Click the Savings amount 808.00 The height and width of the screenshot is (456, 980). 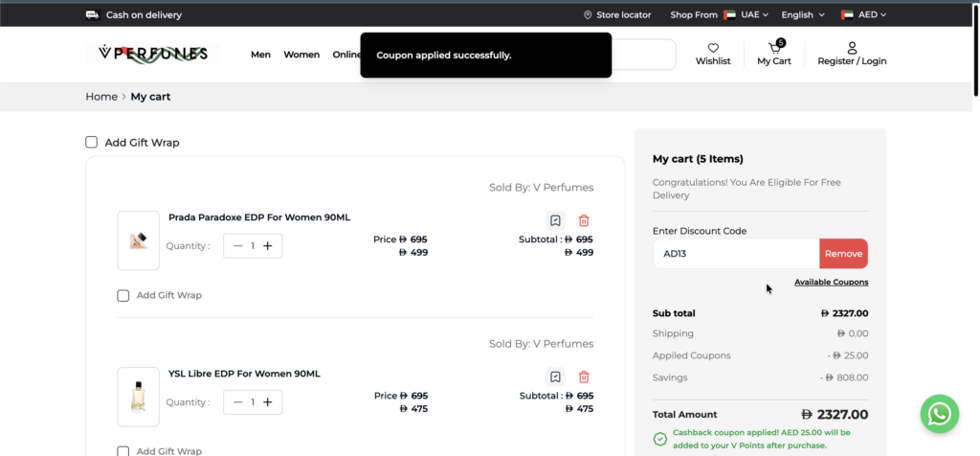click(x=844, y=377)
